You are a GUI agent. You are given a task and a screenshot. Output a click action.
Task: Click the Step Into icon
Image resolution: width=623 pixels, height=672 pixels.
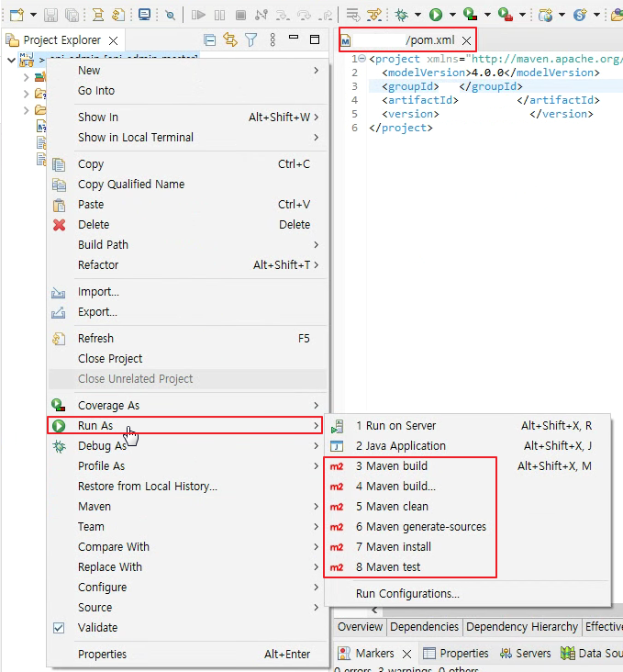[283, 15]
